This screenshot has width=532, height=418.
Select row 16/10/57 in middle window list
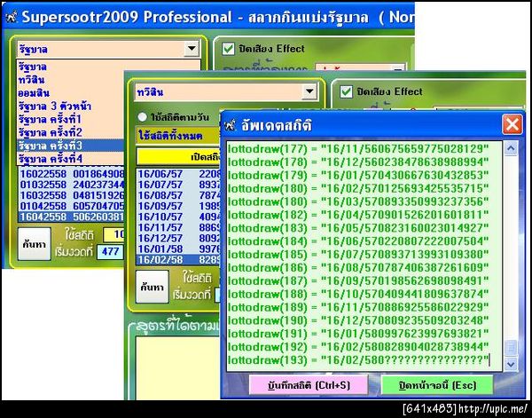point(178,217)
